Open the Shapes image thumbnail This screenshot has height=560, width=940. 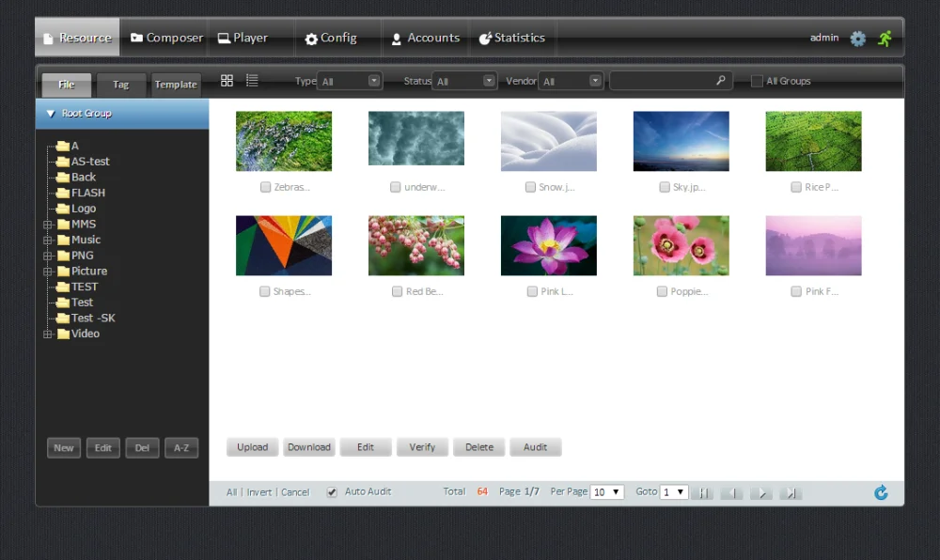coord(284,245)
